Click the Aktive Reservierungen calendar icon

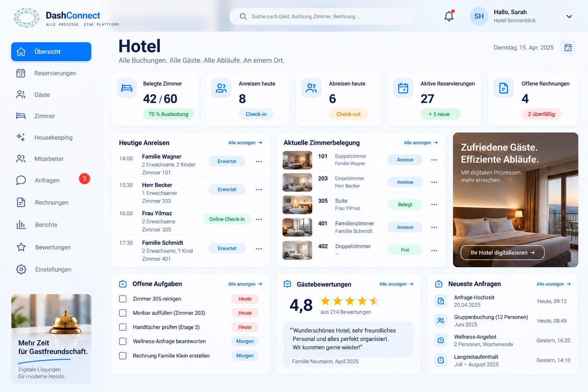click(x=403, y=88)
